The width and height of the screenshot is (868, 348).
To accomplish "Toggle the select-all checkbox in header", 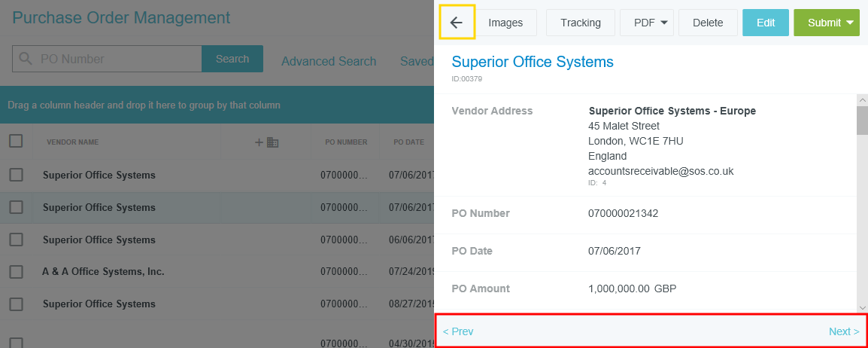I will (16, 141).
